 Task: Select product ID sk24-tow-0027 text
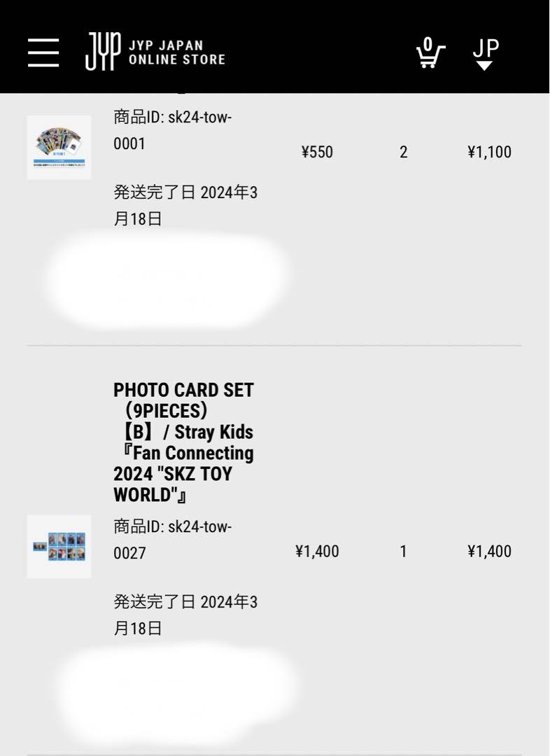click(173, 540)
